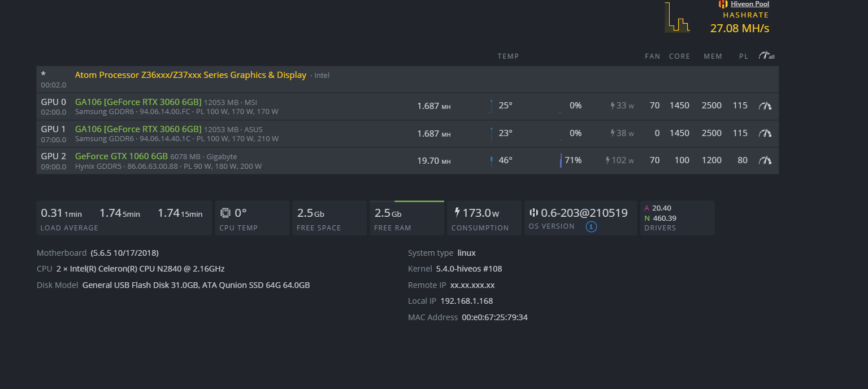
Task: Open overclock settings for GPU 2
Action: tap(765, 160)
